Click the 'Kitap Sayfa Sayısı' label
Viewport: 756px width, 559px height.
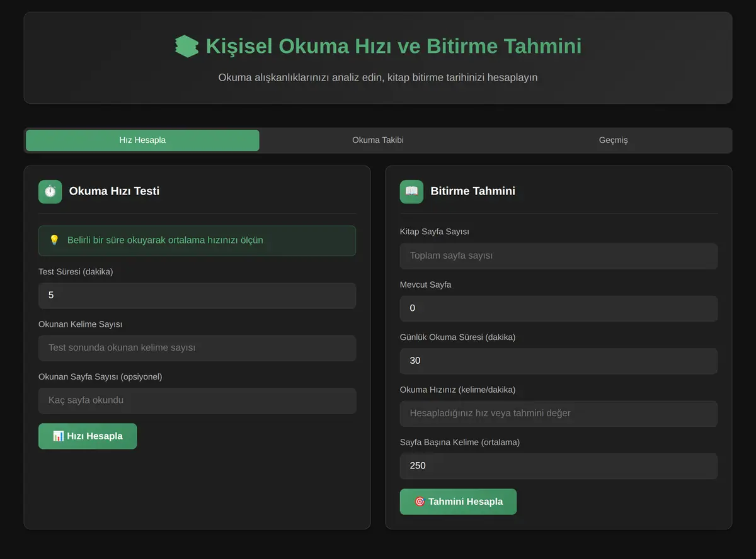435,232
